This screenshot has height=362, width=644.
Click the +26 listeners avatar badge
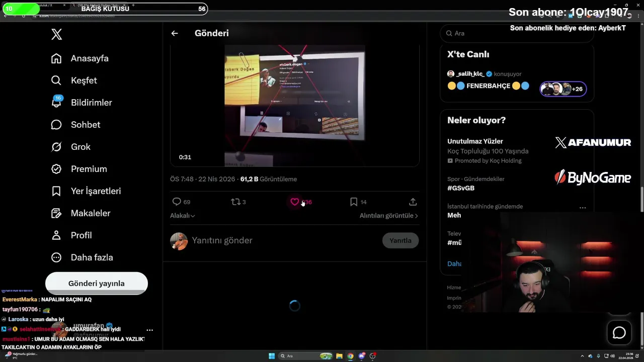pos(563,89)
